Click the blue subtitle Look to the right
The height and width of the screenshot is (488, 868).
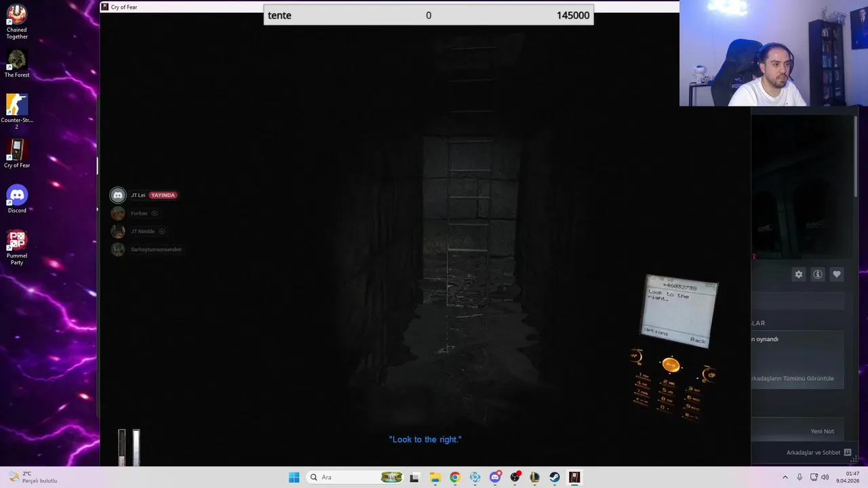coord(425,439)
